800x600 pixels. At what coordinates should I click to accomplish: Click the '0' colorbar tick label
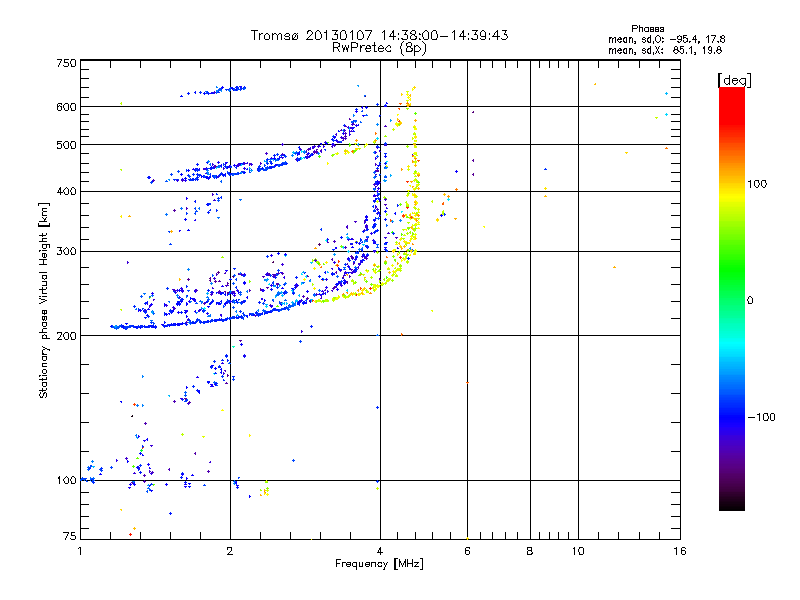750,301
